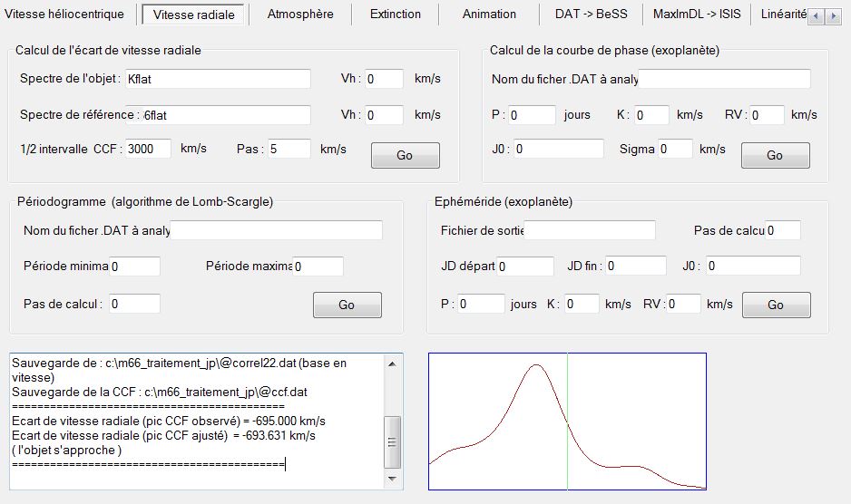Switch to the Atmosphère tab

coord(300,15)
